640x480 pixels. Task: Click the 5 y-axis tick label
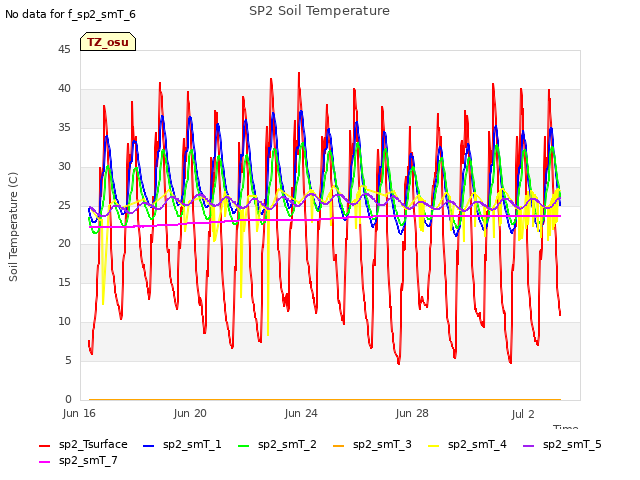pos(68,360)
